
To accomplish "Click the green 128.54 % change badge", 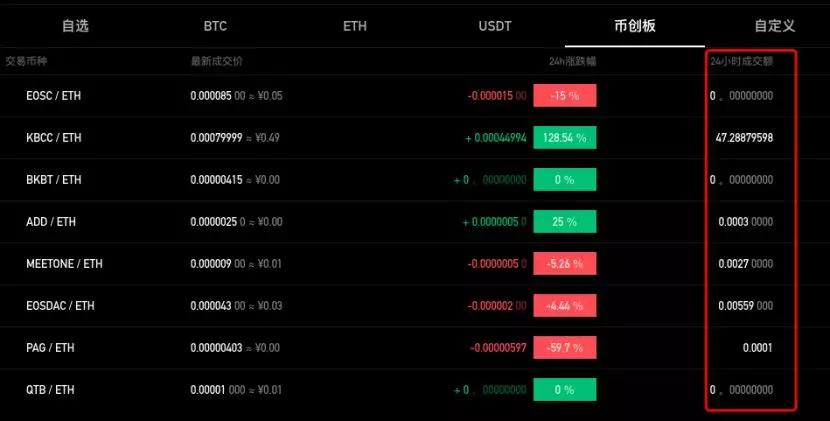I will click(565, 138).
